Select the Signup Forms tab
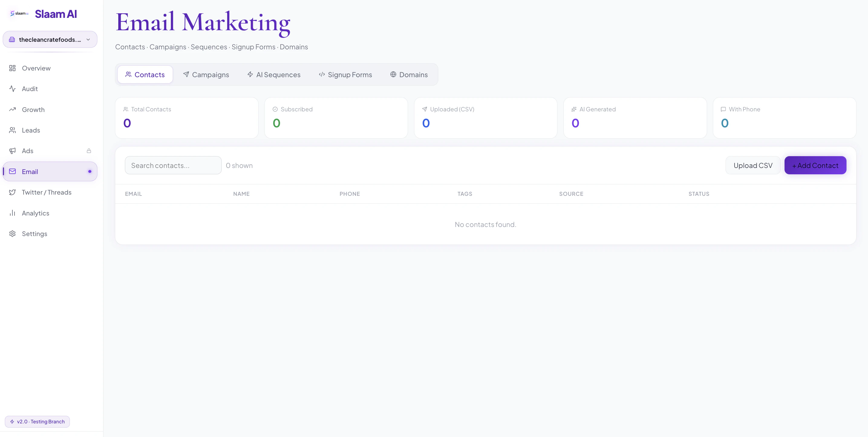The height and width of the screenshot is (437, 868). click(345, 74)
